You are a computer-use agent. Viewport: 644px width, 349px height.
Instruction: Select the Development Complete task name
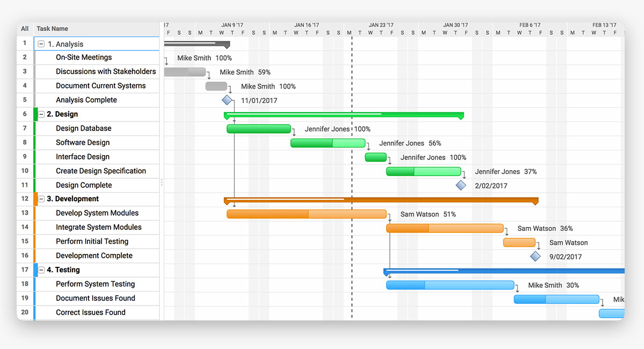point(94,256)
